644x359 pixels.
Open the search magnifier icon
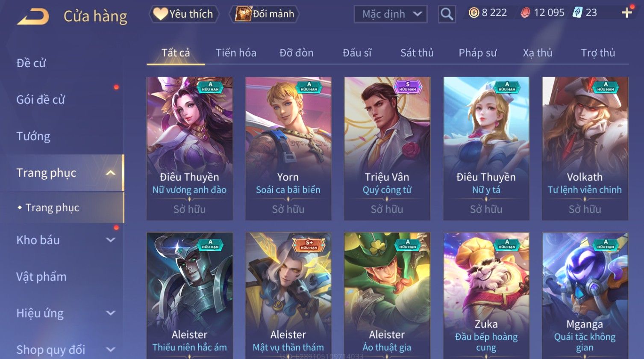pos(447,14)
